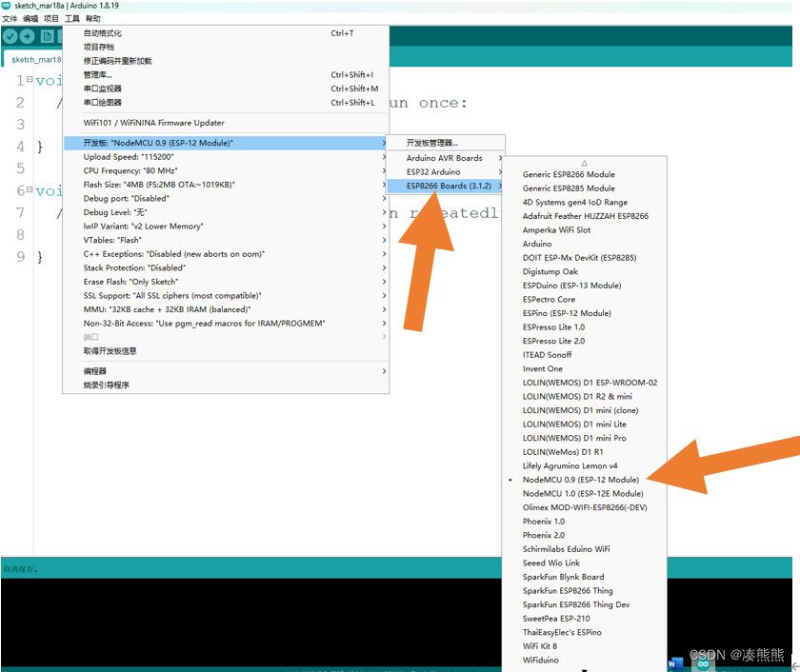Expand Flash Size 4MB submenu
800x672 pixels.
coord(226,185)
